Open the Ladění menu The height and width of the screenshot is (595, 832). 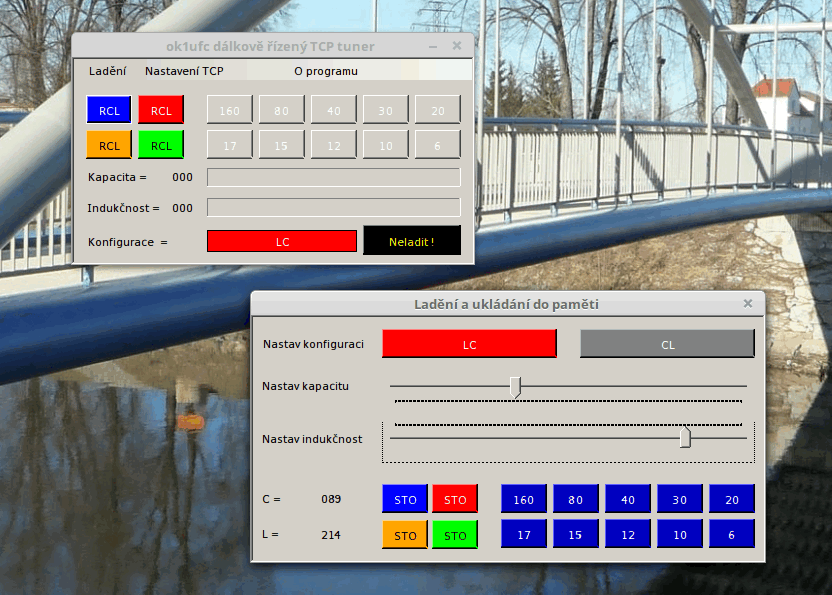[107, 71]
